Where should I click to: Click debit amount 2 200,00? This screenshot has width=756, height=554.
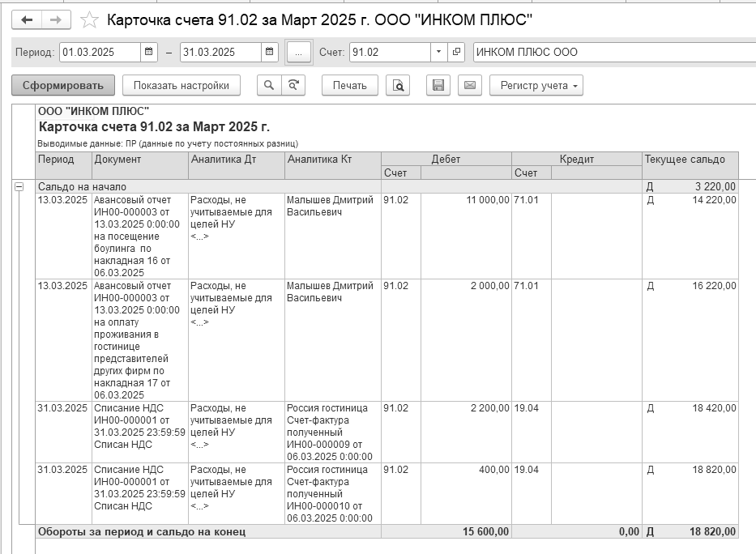pyautogui.click(x=490, y=408)
